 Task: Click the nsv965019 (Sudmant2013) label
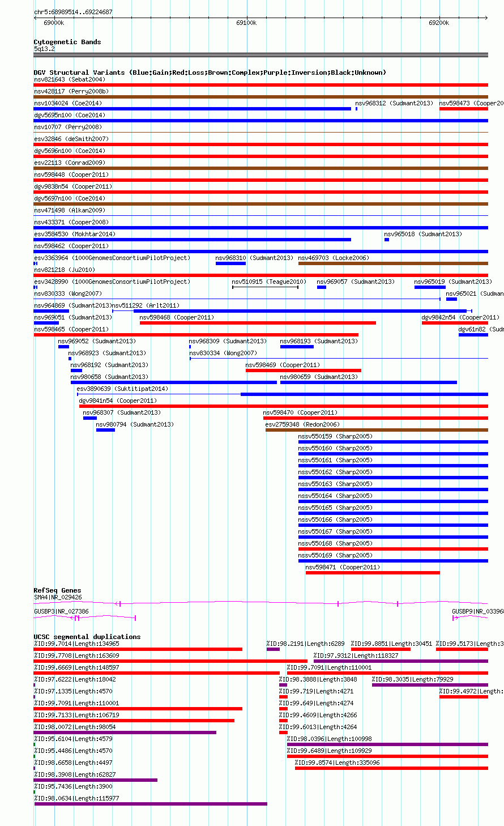pyautogui.click(x=453, y=282)
